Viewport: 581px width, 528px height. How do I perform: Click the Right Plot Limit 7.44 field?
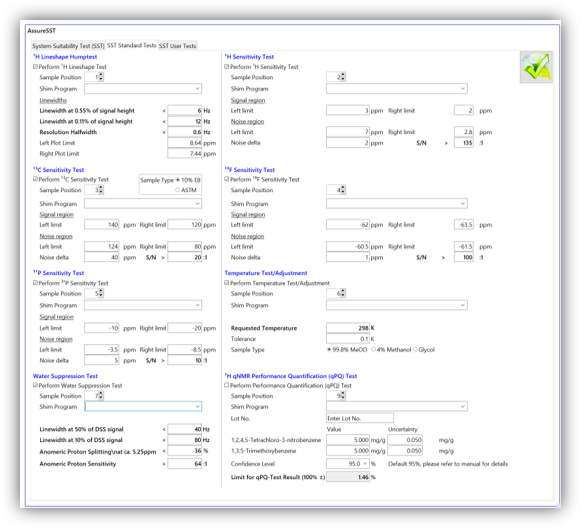point(185,153)
